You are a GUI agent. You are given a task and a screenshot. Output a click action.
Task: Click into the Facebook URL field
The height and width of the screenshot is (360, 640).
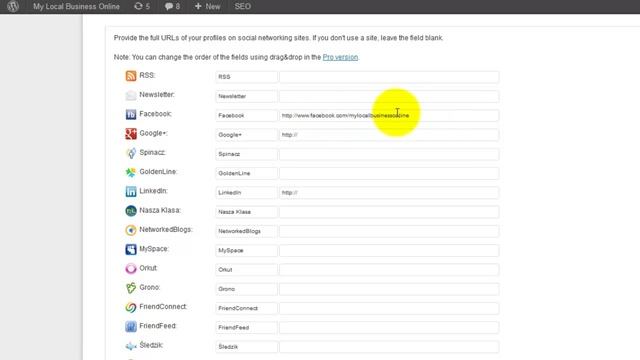[x=389, y=116]
